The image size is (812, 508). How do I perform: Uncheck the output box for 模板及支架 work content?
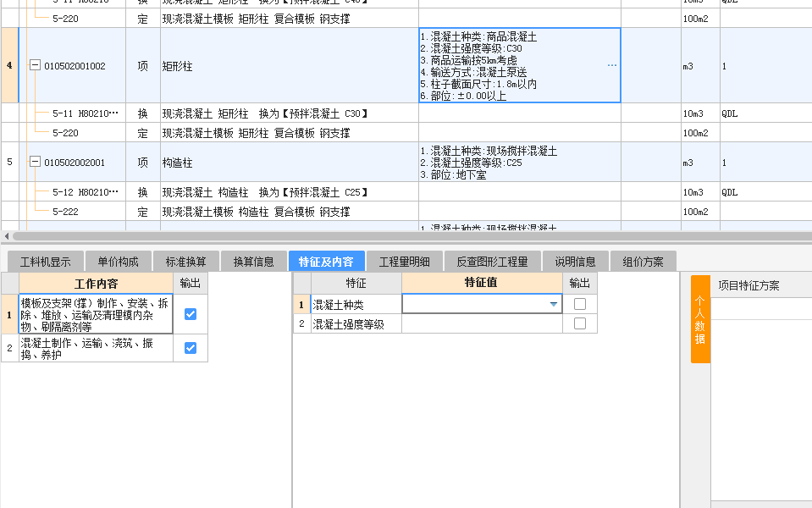point(191,314)
